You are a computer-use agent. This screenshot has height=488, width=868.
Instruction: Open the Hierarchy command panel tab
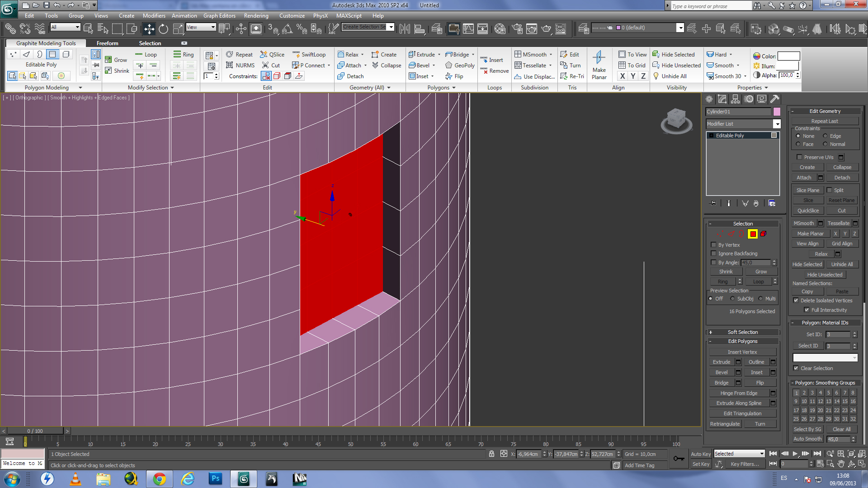735,99
